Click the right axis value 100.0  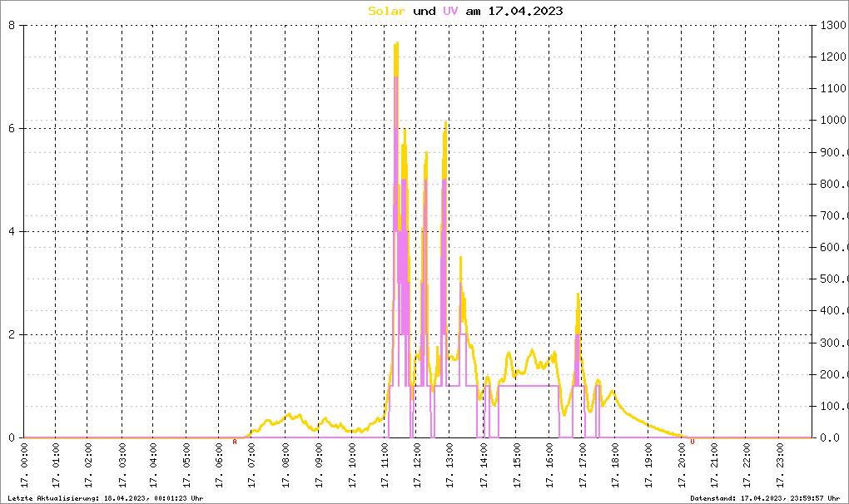click(x=834, y=406)
